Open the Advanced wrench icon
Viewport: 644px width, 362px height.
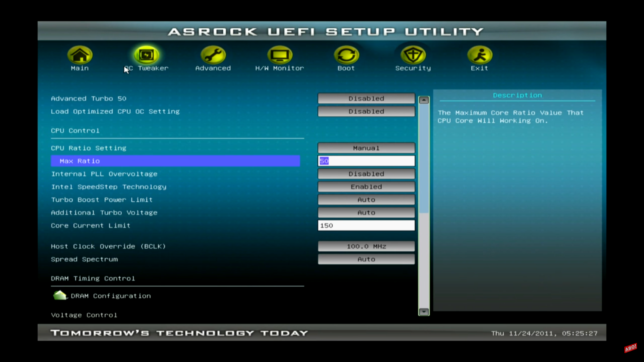click(x=213, y=55)
